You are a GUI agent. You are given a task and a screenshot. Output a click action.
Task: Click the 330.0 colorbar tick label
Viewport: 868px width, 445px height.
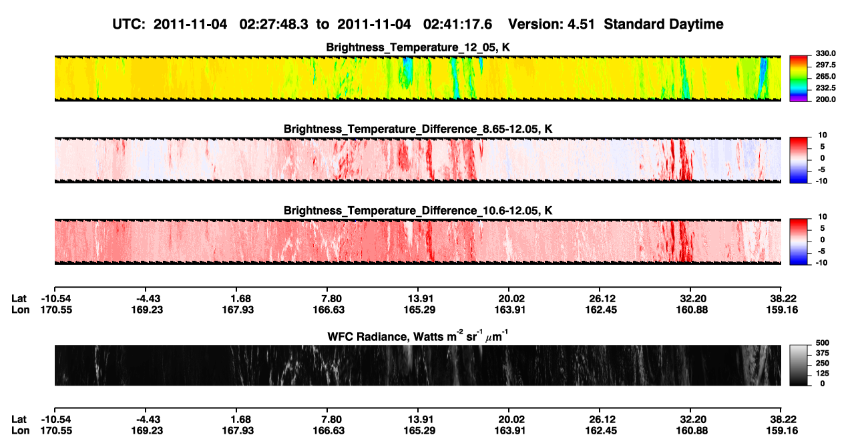826,53
